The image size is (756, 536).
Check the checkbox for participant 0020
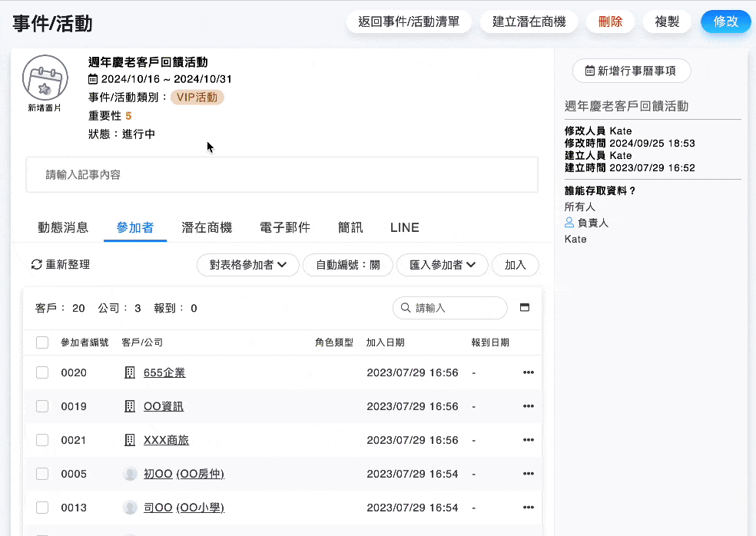42,372
